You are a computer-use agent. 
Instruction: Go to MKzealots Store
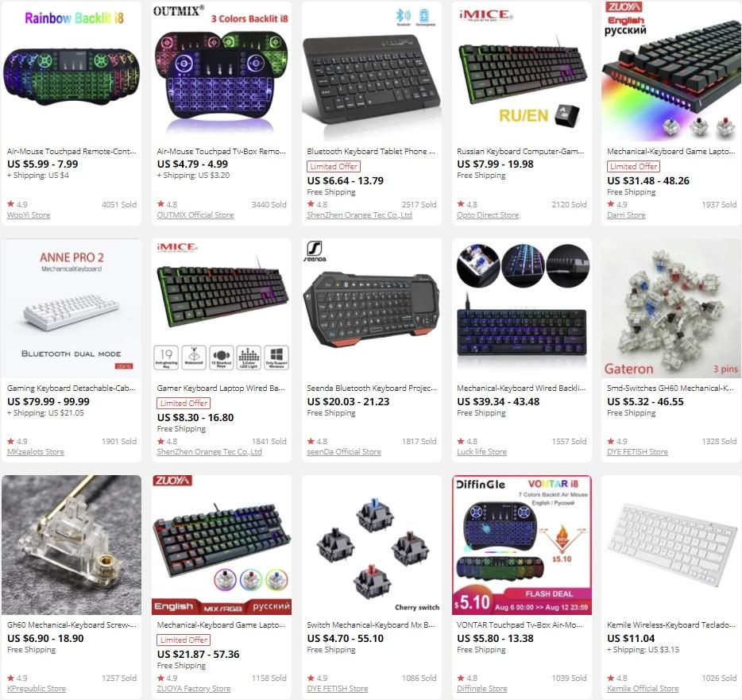36,451
